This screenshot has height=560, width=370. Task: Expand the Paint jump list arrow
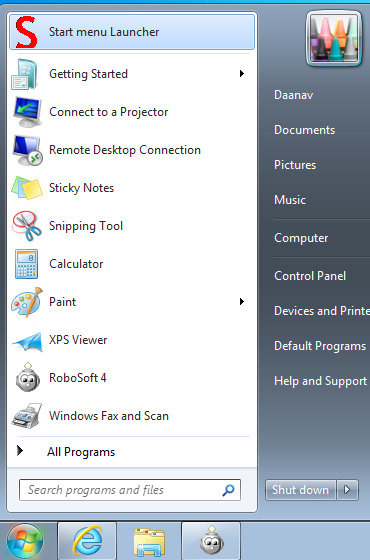coord(242,302)
